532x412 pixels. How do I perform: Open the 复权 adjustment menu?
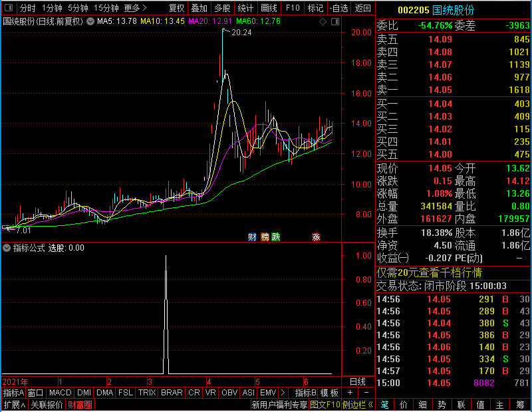(176, 8)
